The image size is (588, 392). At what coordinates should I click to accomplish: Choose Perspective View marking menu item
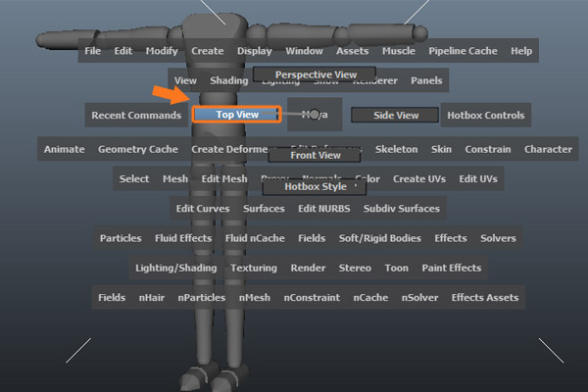coord(315,74)
